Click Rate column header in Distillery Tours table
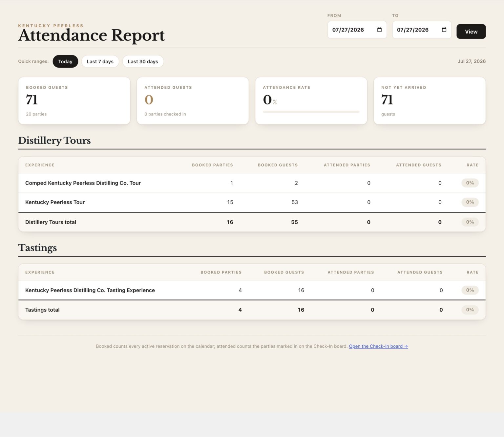Viewport: 504px width, 437px height. tap(472, 165)
